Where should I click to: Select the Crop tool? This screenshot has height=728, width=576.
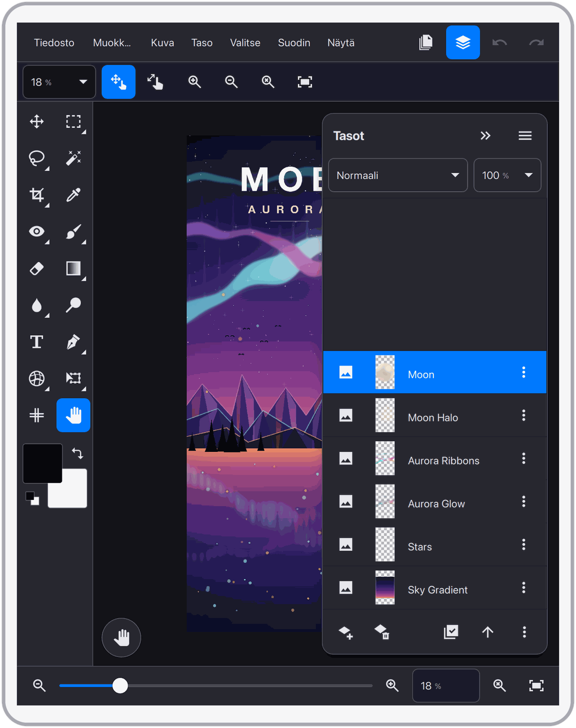[x=37, y=194]
